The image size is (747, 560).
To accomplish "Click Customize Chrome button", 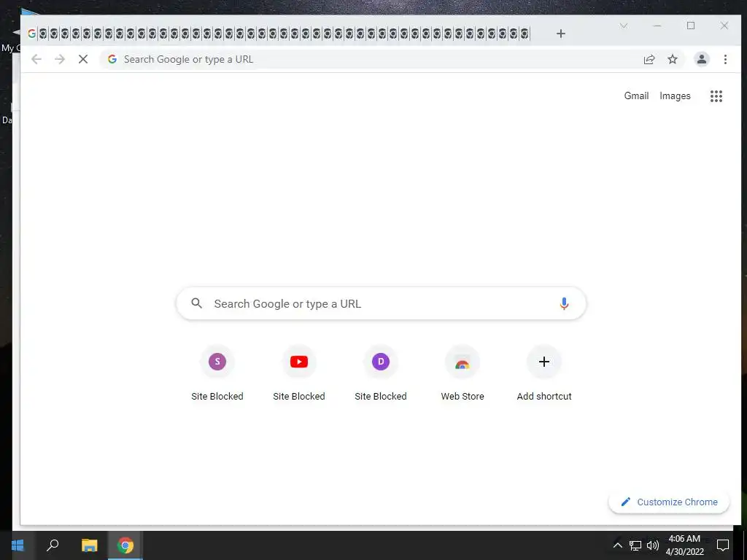I will pos(669,502).
